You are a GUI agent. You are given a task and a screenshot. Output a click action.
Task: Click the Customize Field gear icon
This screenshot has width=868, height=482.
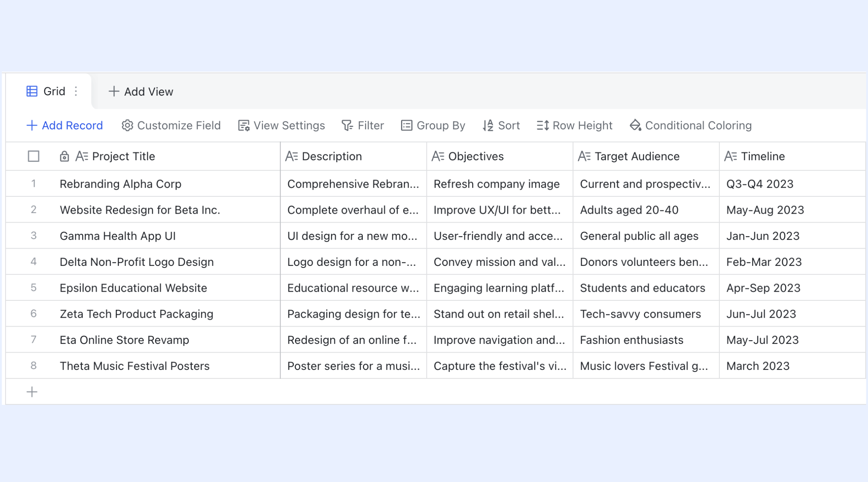tap(127, 125)
